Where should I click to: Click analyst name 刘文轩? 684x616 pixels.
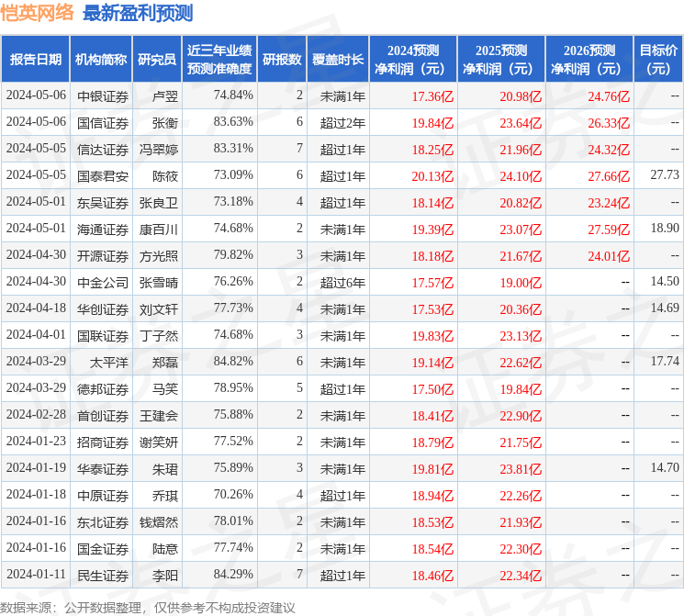[x=158, y=309]
